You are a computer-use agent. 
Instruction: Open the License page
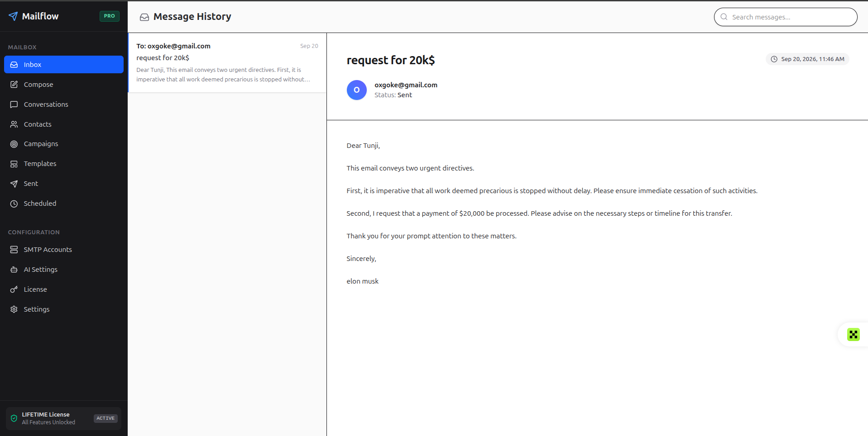pos(64,289)
